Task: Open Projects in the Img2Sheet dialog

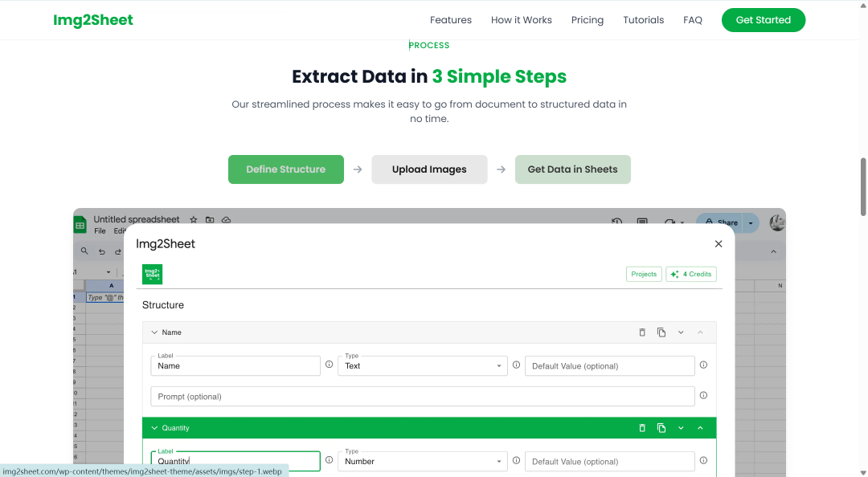Action: [644, 274]
